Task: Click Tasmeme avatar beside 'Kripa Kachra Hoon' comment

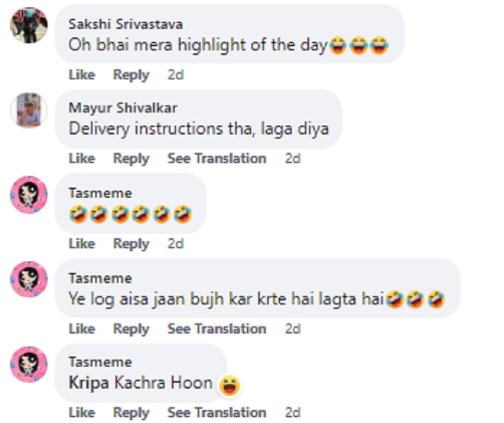Action: [29, 364]
